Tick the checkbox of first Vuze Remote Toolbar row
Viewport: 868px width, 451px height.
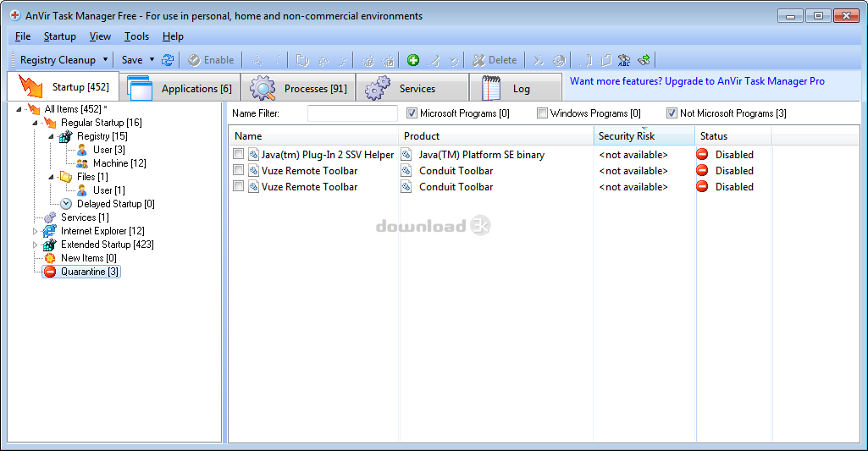click(x=239, y=170)
